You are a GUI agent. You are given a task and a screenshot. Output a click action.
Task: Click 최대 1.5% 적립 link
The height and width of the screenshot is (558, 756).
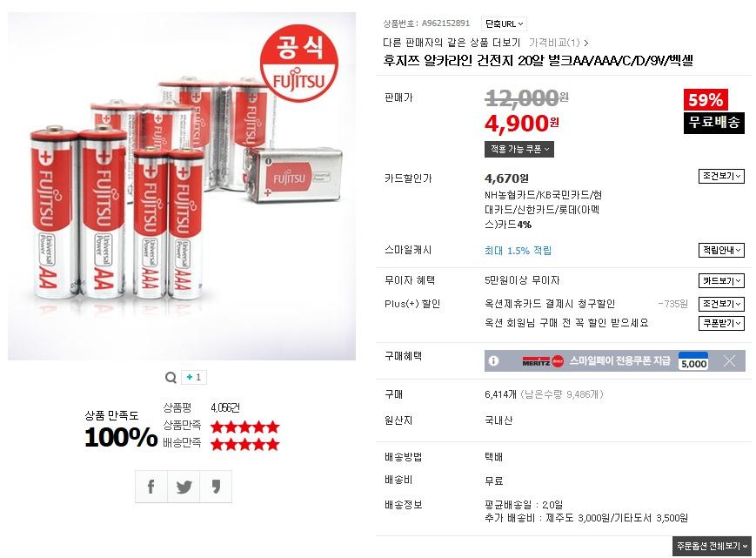coord(518,251)
